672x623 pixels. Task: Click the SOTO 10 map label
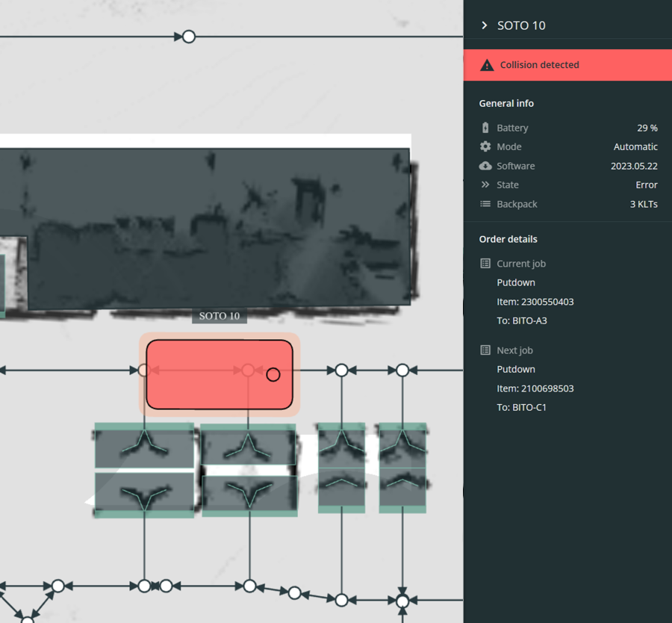click(x=220, y=316)
